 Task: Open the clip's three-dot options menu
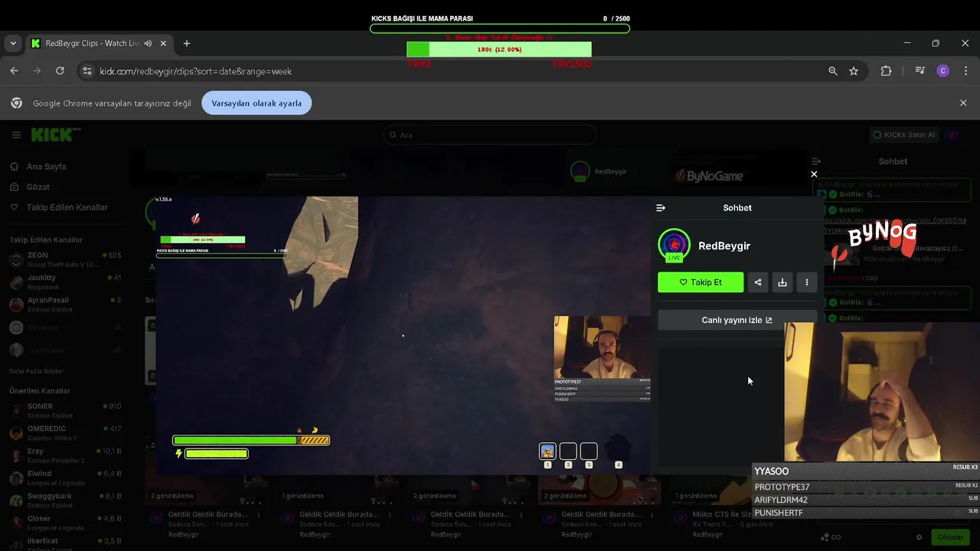(807, 282)
